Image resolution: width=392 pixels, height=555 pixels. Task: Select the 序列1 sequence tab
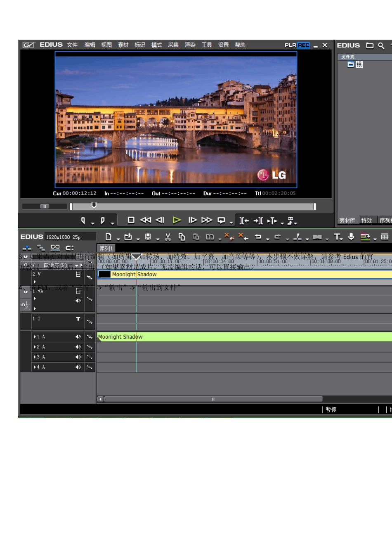coord(106,249)
